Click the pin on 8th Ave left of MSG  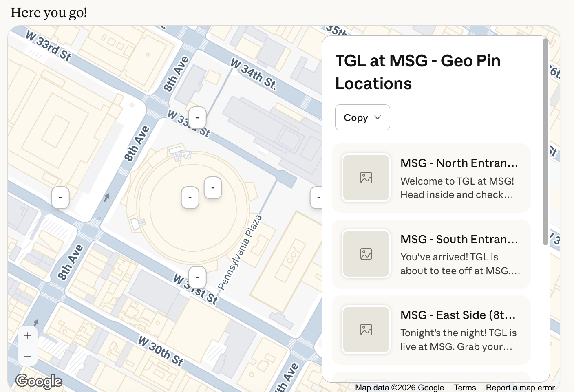(x=60, y=198)
